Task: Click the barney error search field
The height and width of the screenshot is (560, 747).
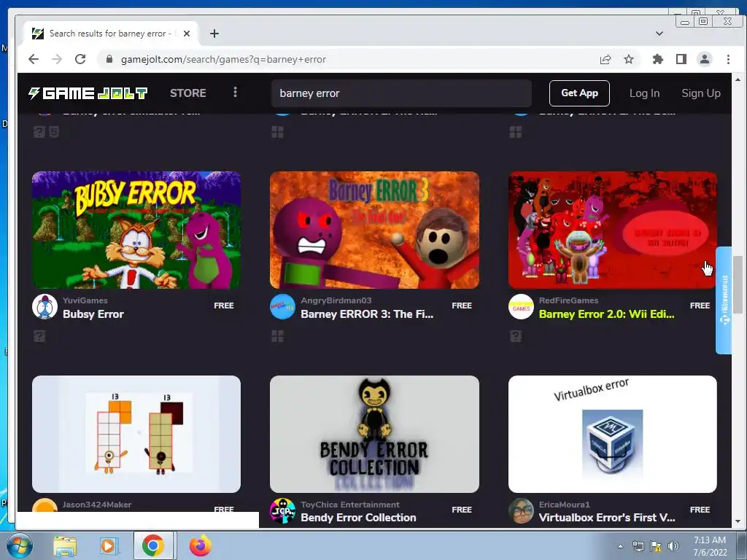Action: point(401,93)
